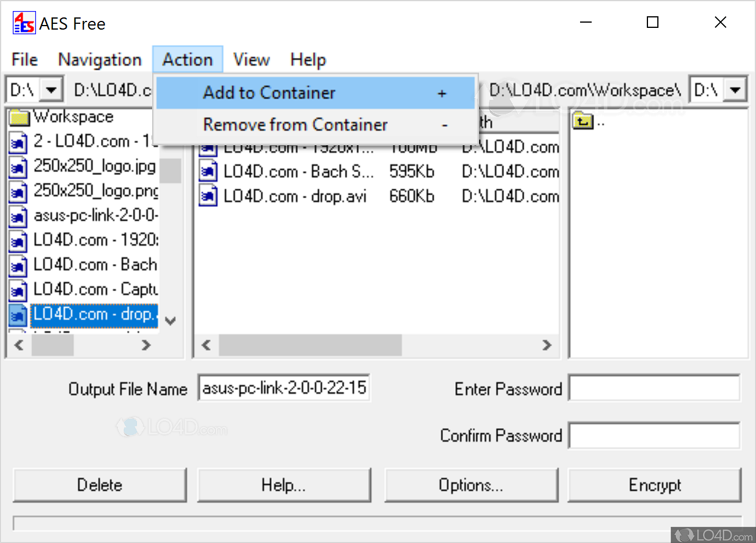Click the Enter Password field
The height and width of the screenshot is (543, 756).
(x=654, y=388)
